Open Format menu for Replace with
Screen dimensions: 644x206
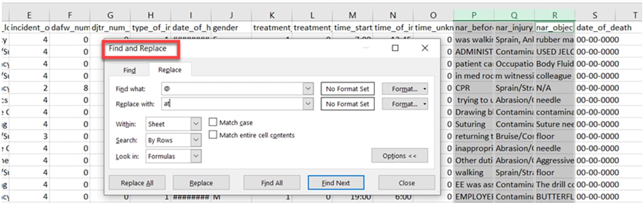tap(404, 104)
